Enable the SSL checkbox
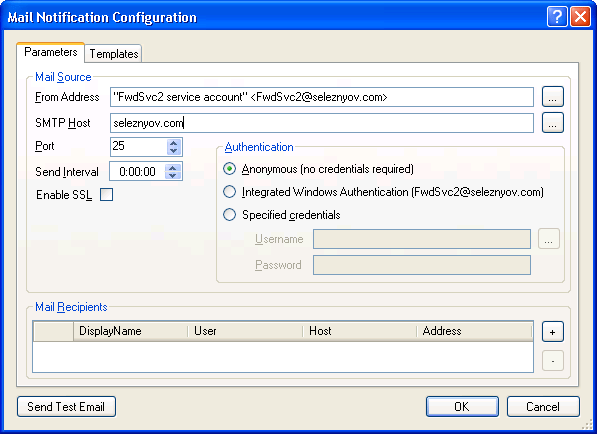The height and width of the screenshot is (434, 597). (x=106, y=195)
